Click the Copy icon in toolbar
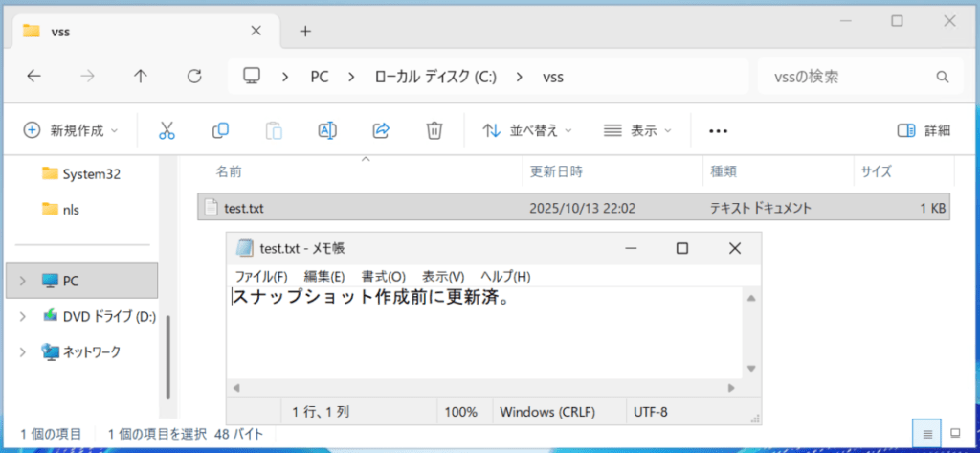Viewport: 980px width, 453px height. pyautogui.click(x=220, y=130)
